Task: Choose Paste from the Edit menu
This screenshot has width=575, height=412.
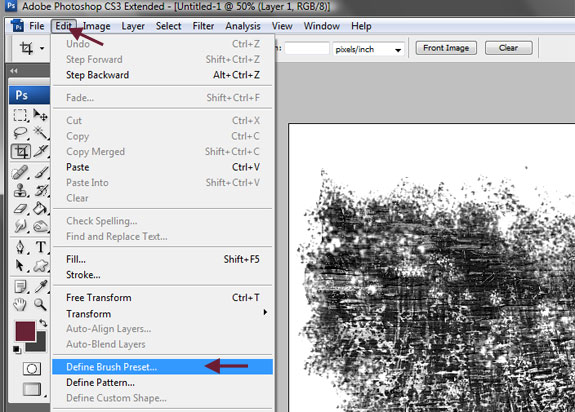Action: (x=163, y=167)
